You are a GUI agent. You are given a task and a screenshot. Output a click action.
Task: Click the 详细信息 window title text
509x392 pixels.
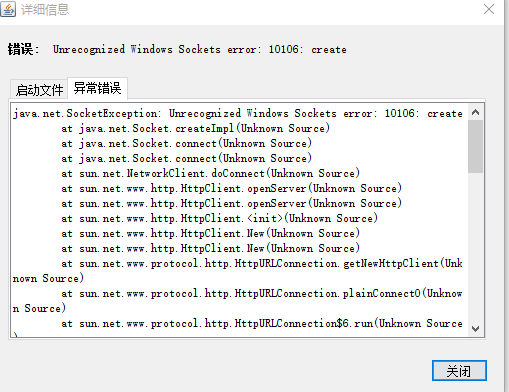coord(45,9)
